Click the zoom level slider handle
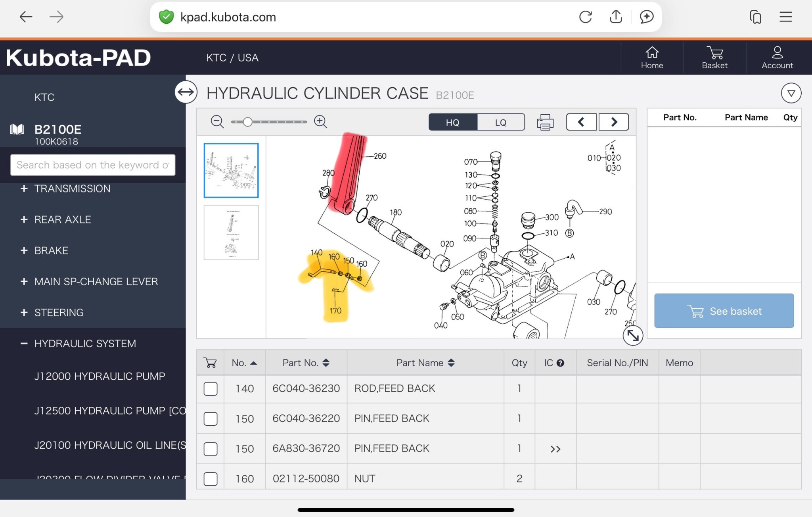This screenshot has height=517, width=812. [x=247, y=122]
